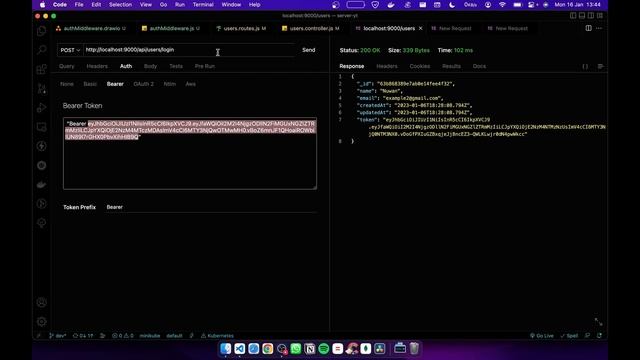
Task: Open the Source Control view in the activity bar
Action: click(x=42, y=88)
